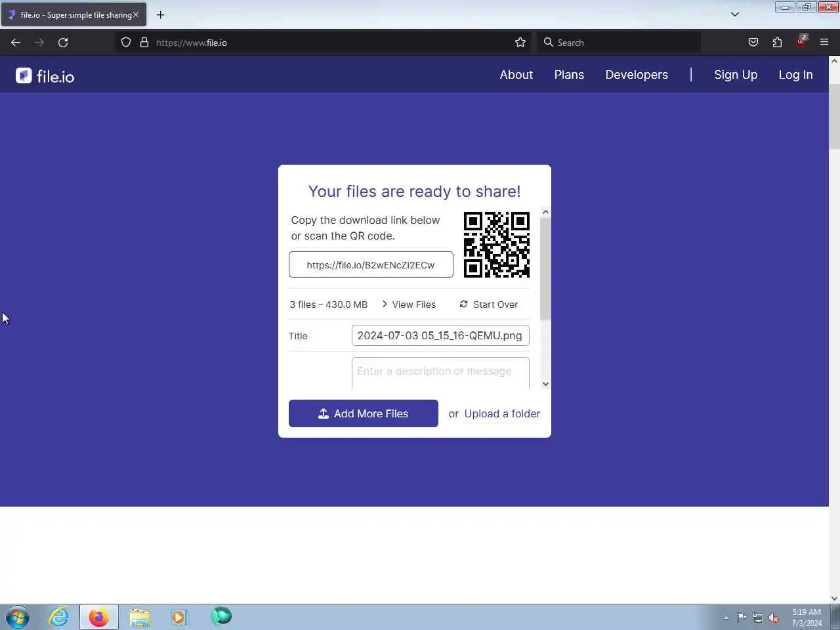Click the Start Over refresh icon
Screen dimensions: 840x630
coord(463,304)
